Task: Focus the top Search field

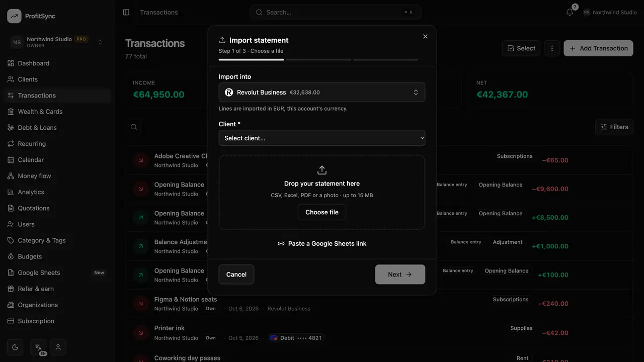Action: (335, 12)
